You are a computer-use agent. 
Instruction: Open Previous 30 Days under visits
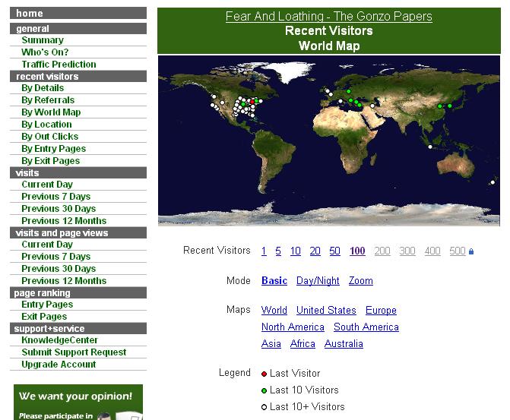59,208
